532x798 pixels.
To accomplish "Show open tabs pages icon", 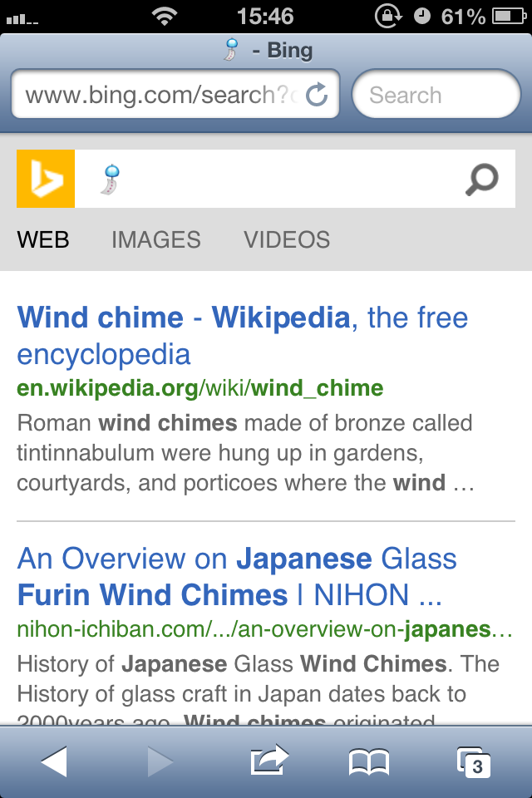I will [x=473, y=761].
